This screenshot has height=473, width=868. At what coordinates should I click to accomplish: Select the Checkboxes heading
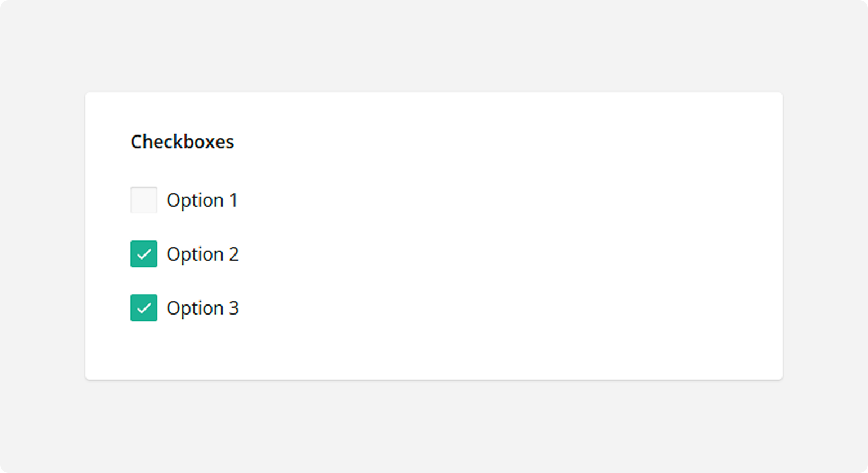(182, 142)
